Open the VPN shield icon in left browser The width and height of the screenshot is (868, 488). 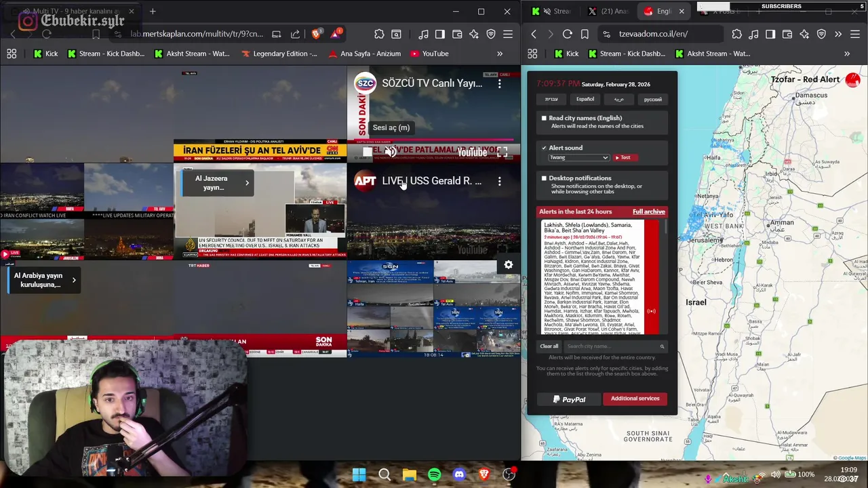[x=491, y=34]
